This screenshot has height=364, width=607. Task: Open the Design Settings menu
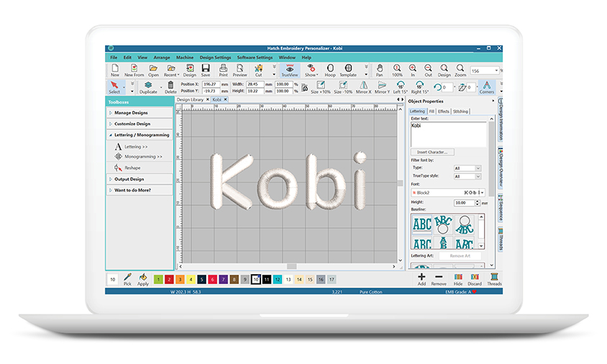[215, 58]
